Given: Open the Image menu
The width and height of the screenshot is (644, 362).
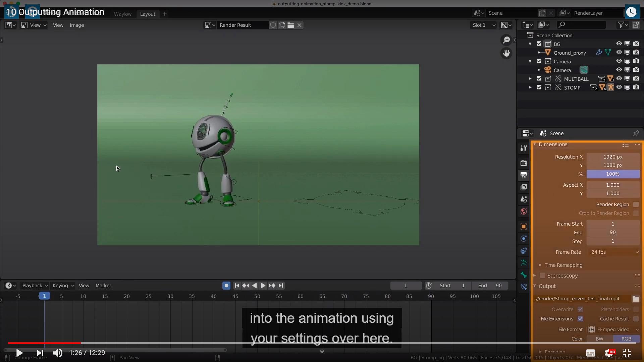Looking at the screenshot, I should [76, 25].
